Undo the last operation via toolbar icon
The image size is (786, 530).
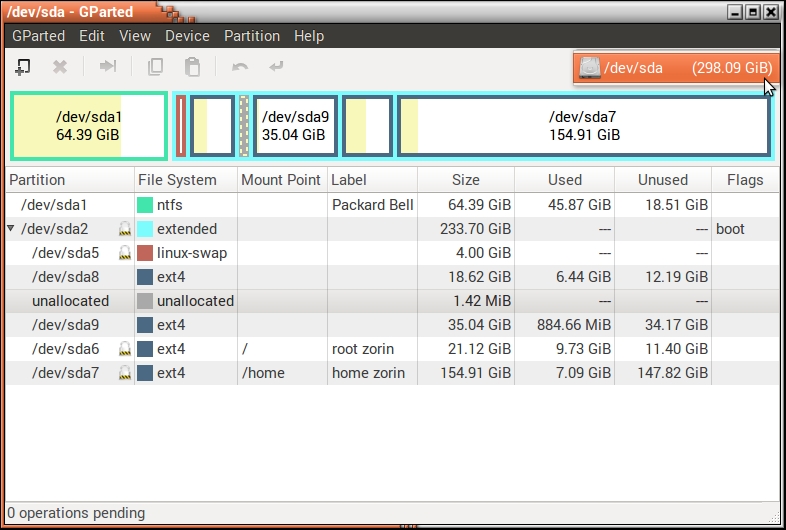click(240, 67)
